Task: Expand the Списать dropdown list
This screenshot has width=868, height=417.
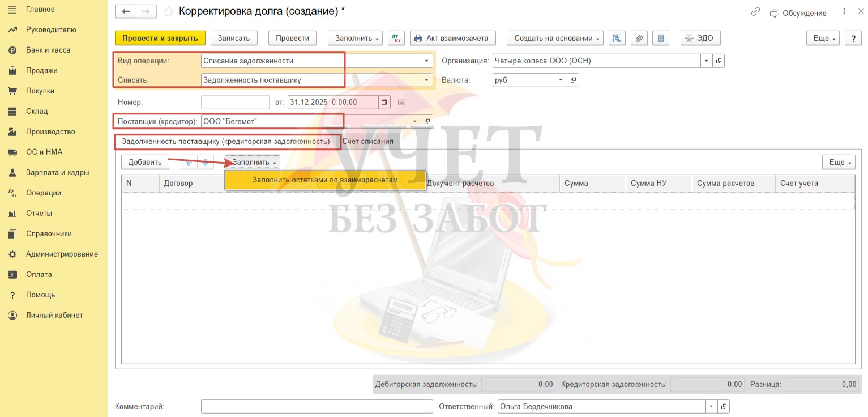Action: [426, 80]
